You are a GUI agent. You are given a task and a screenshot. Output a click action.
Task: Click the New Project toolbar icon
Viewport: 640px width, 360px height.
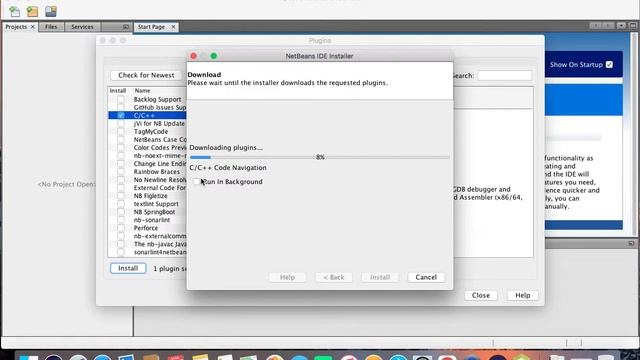(32, 11)
